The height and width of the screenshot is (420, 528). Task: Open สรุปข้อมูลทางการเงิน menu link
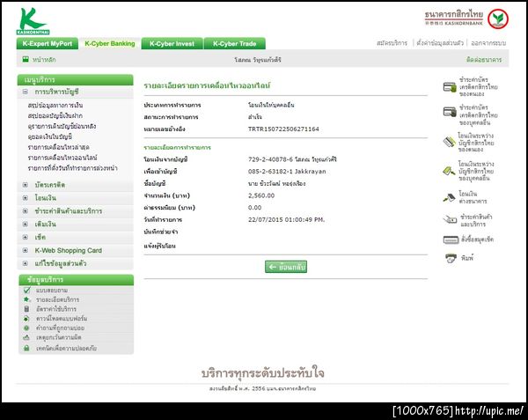pos(55,106)
